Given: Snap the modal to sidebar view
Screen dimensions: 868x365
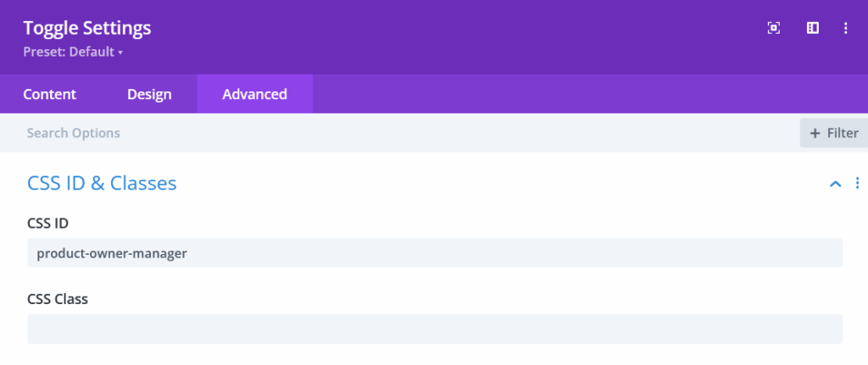Looking at the screenshot, I should (812, 28).
